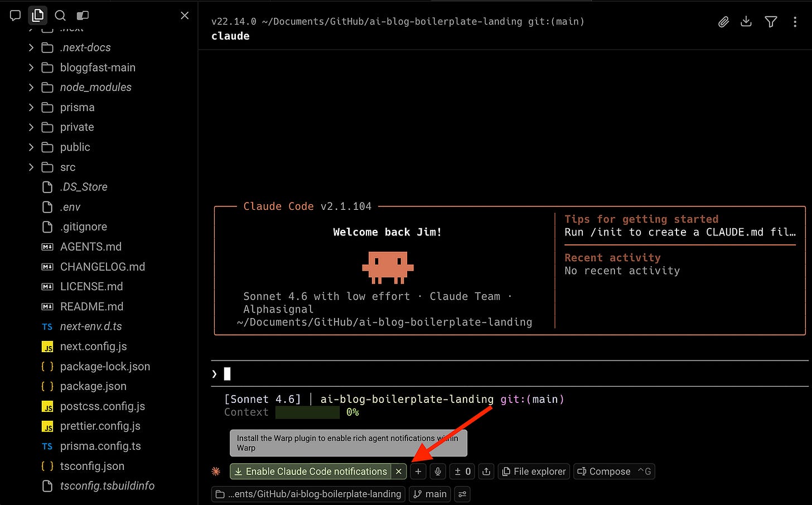Click the share/upload icon next to the diff counter

click(486, 472)
